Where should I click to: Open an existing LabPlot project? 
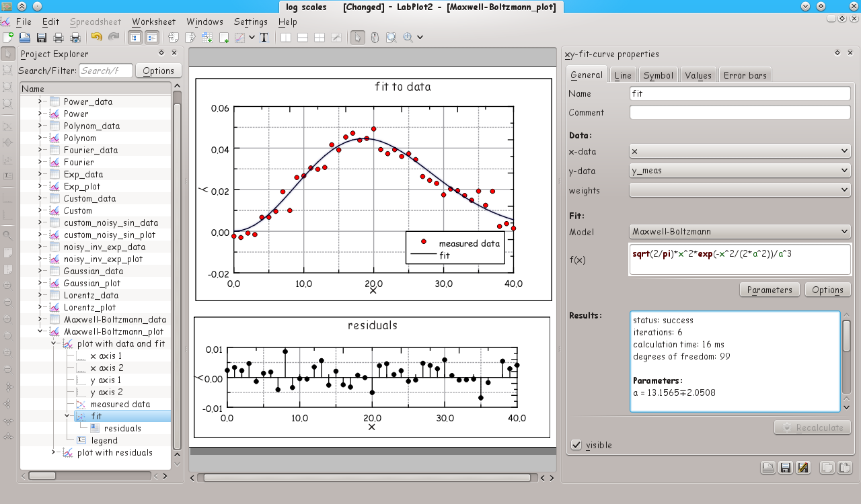pyautogui.click(x=25, y=37)
